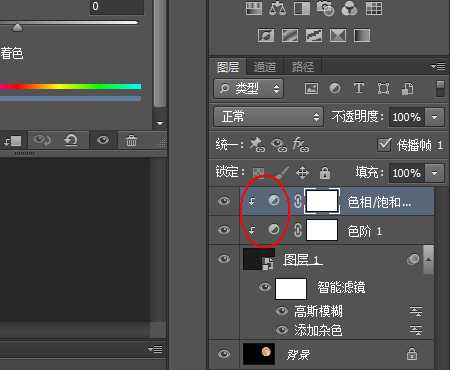Toggle the mask link on the Levels 1 (色阶 1) layer
The image size is (450, 370).
[x=298, y=230]
